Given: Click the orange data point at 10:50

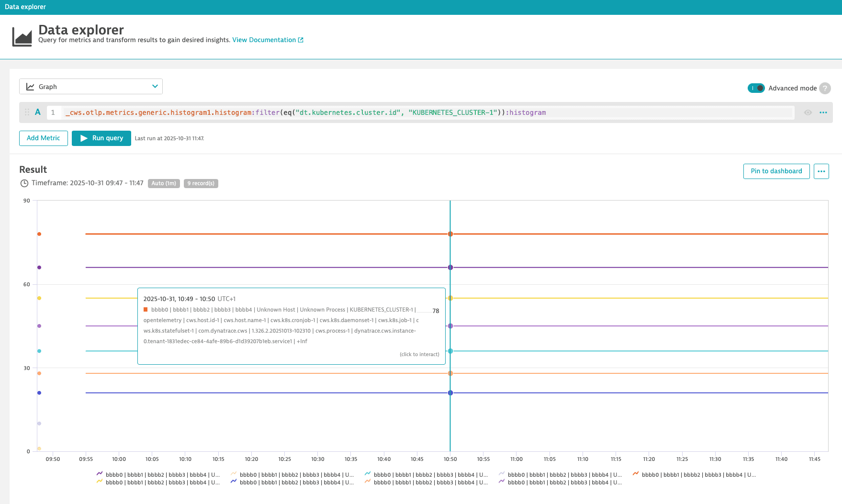Looking at the screenshot, I should [450, 373].
